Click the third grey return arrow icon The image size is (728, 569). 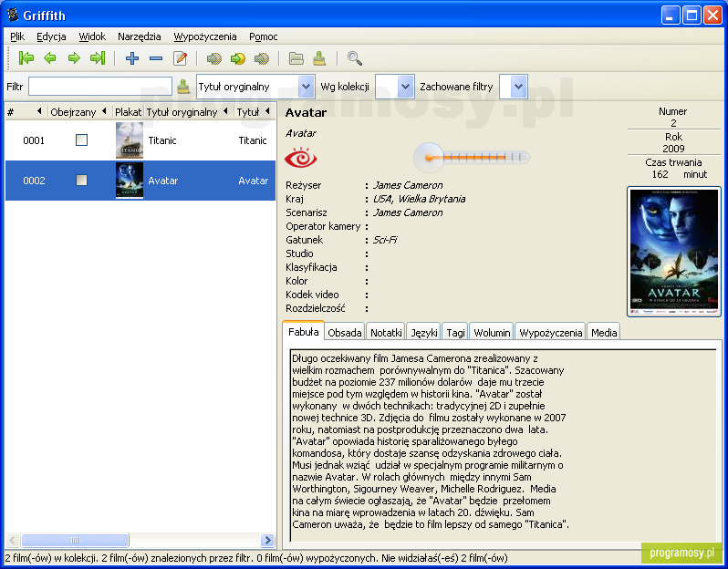point(262,58)
